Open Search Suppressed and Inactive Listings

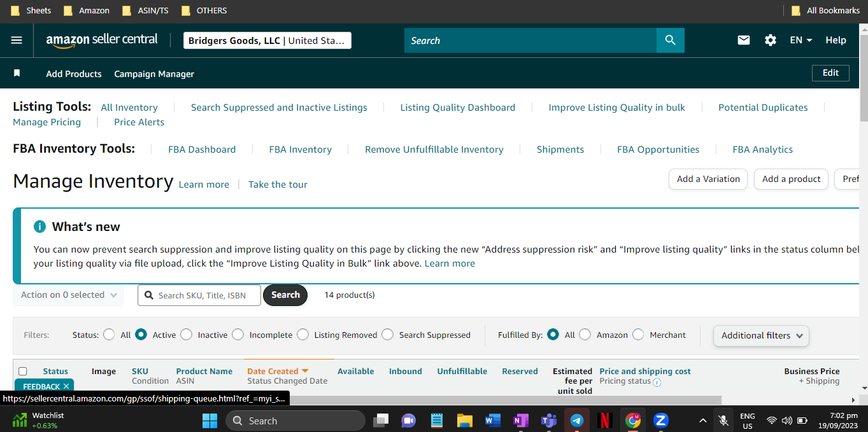(x=279, y=108)
